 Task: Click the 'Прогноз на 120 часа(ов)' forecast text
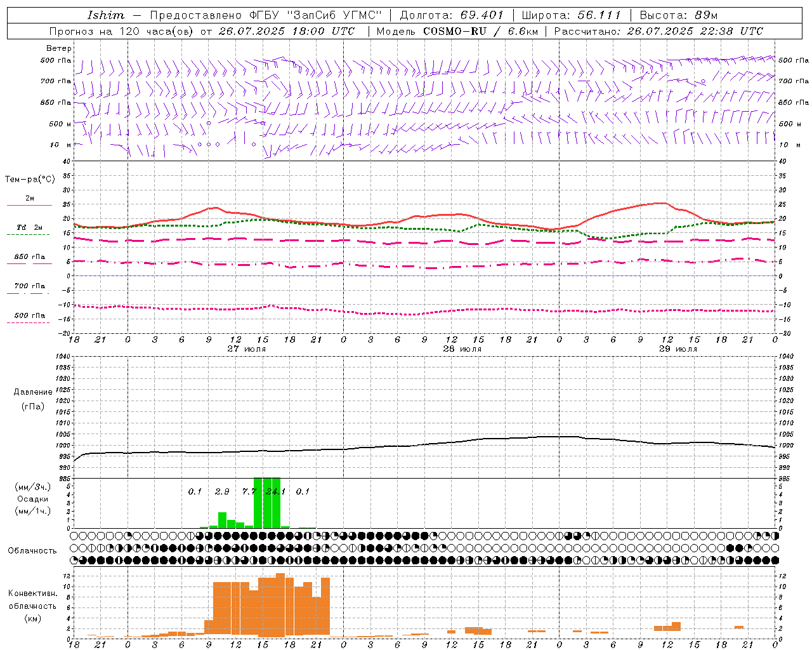pos(122,31)
